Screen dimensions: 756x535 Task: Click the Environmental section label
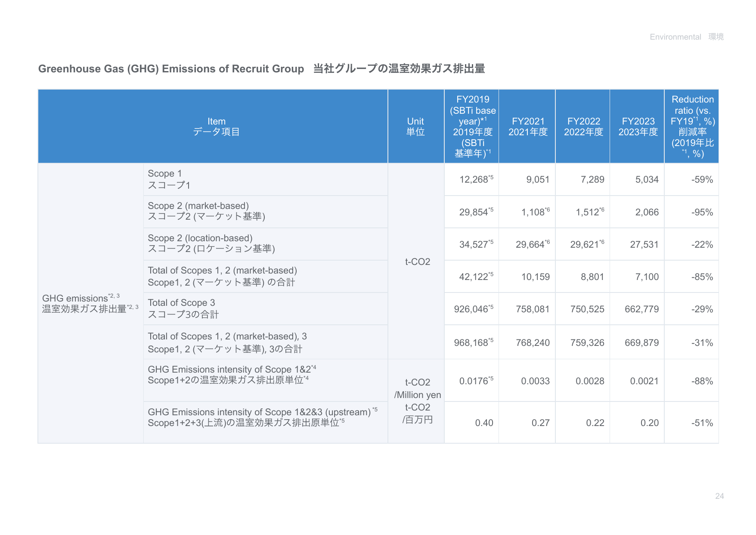686,37
